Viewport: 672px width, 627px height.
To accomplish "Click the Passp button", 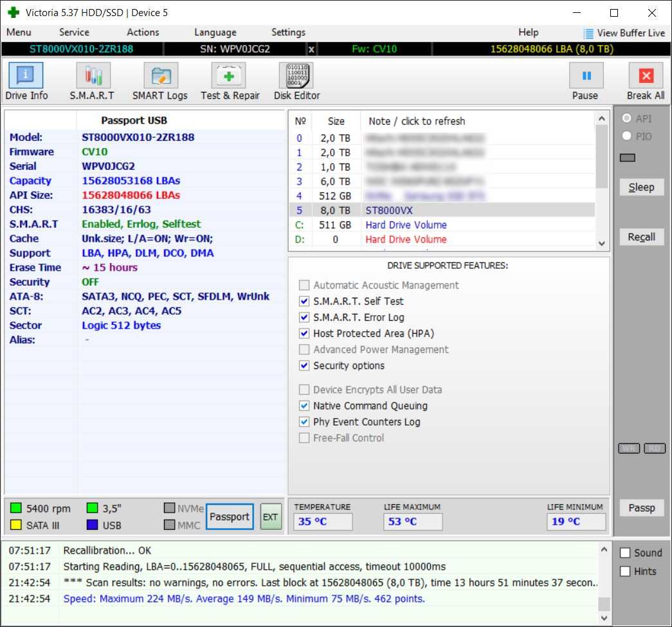I will [642, 508].
